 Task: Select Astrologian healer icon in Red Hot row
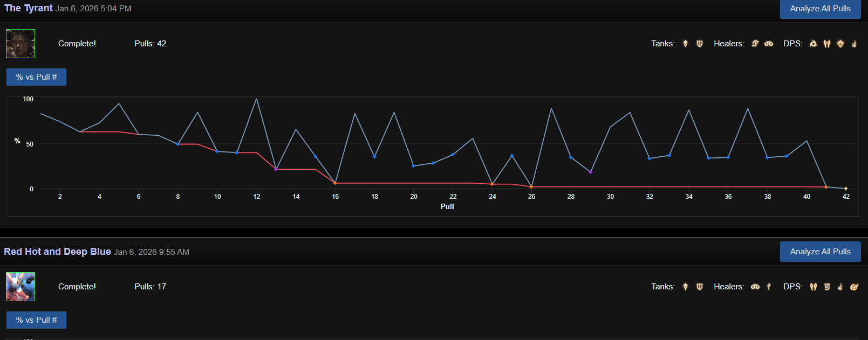click(x=755, y=287)
